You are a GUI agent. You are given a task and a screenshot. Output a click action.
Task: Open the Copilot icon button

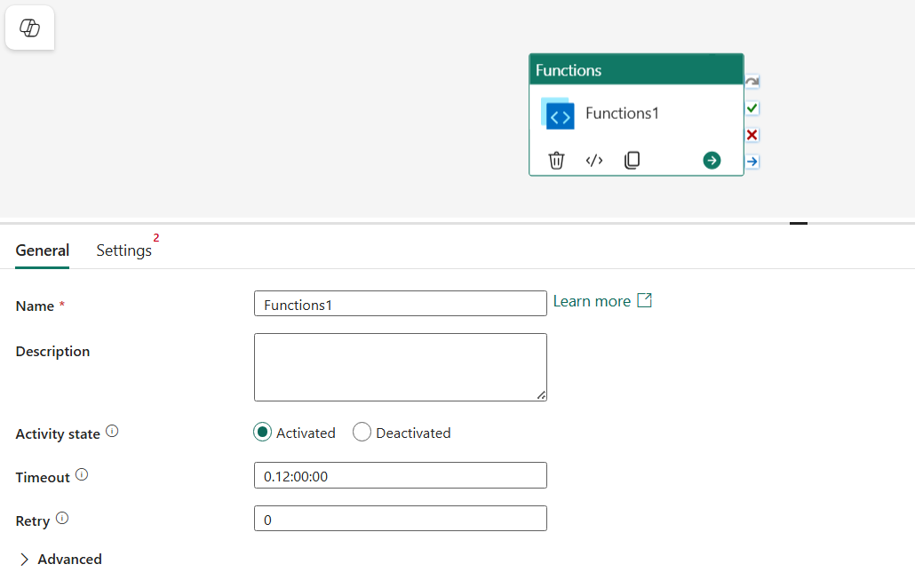(x=30, y=28)
